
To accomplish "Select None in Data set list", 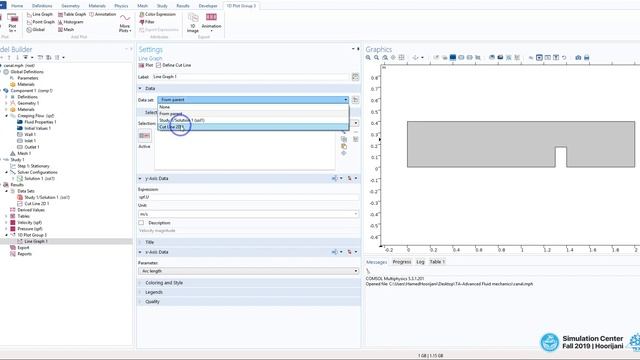I will click(253, 107).
